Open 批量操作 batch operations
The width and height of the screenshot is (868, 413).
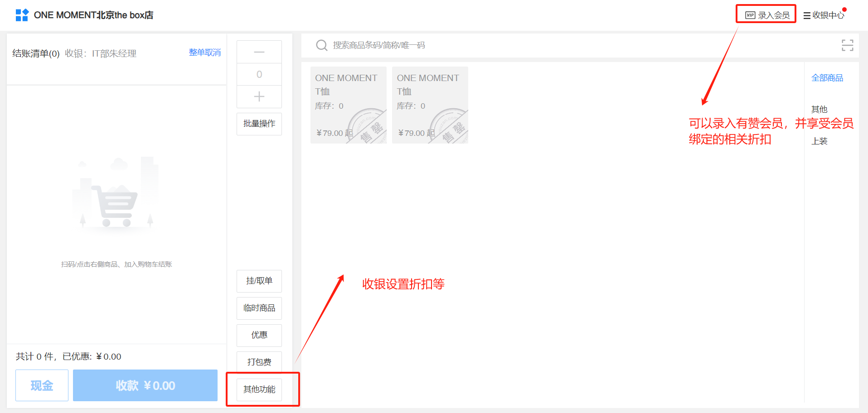click(x=259, y=124)
